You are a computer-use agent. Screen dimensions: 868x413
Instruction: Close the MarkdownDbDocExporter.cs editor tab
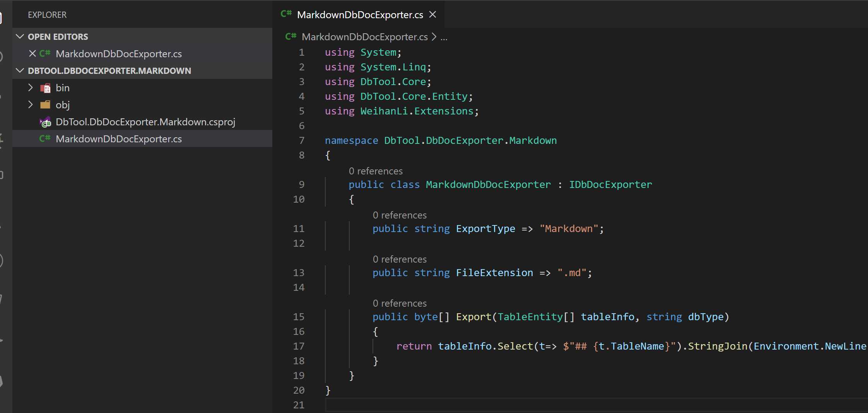433,15
